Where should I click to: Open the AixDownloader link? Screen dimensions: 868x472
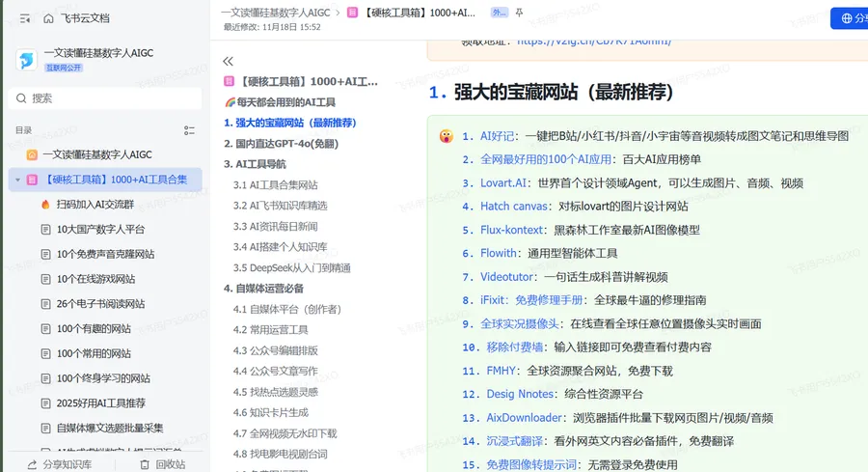(x=524, y=418)
